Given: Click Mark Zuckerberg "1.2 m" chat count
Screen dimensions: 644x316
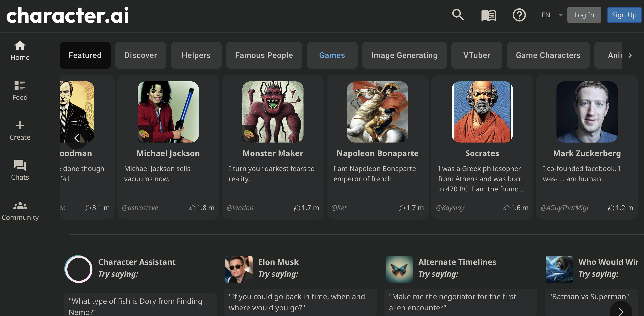Looking at the screenshot, I should tap(621, 208).
